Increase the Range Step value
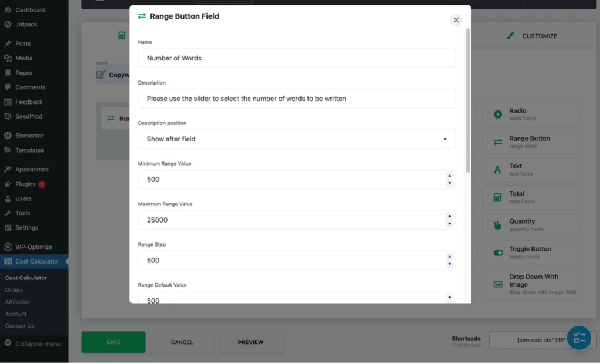The width and height of the screenshot is (602, 364). 449,257
